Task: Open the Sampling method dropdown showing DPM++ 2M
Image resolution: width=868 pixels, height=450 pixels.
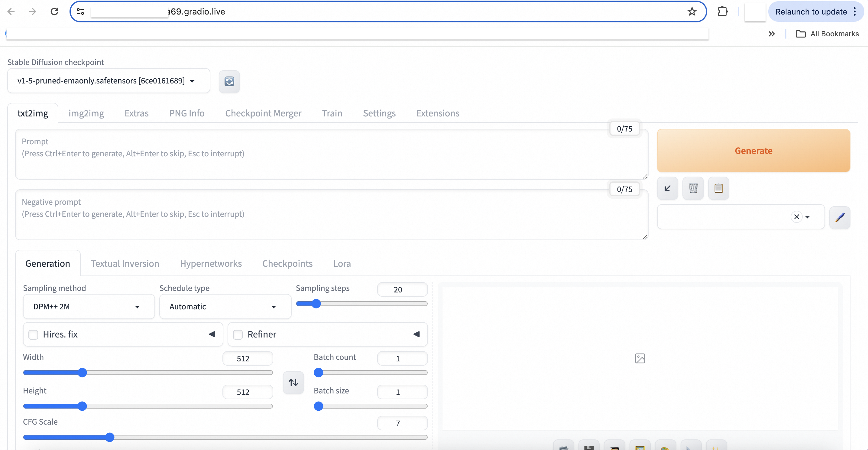Action: point(89,307)
